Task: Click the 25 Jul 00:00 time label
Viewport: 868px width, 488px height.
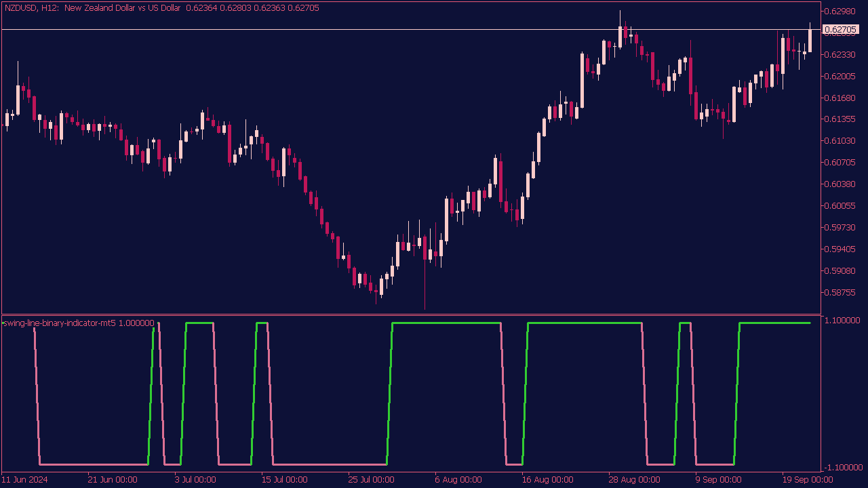Action: click(x=372, y=480)
